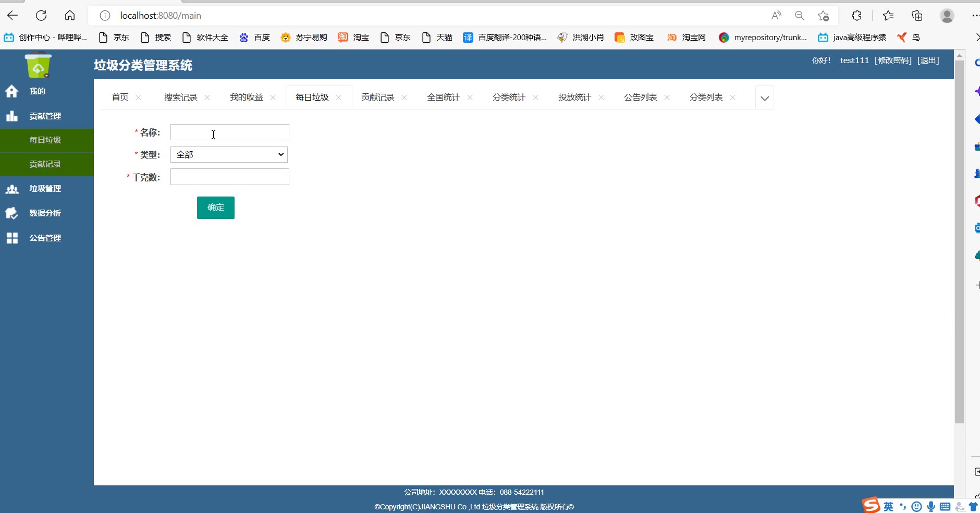980x513 pixels.
Task: Click the page vertical scrollbar thumb
Action: (959, 242)
